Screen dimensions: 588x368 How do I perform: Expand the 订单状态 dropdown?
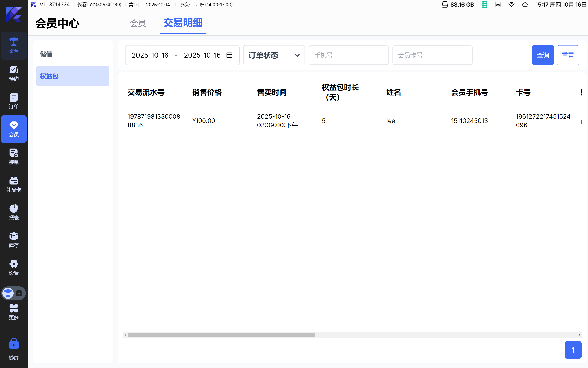[x=274, y=55]
